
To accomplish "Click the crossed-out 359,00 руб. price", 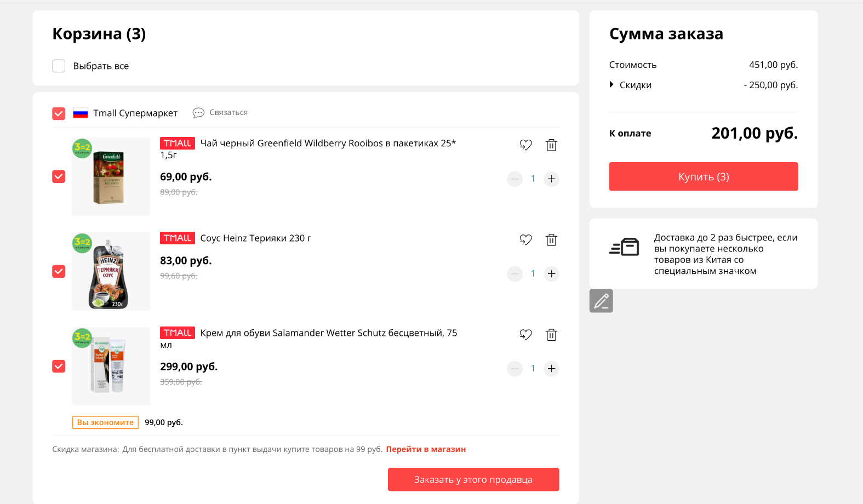I will 181,382.
